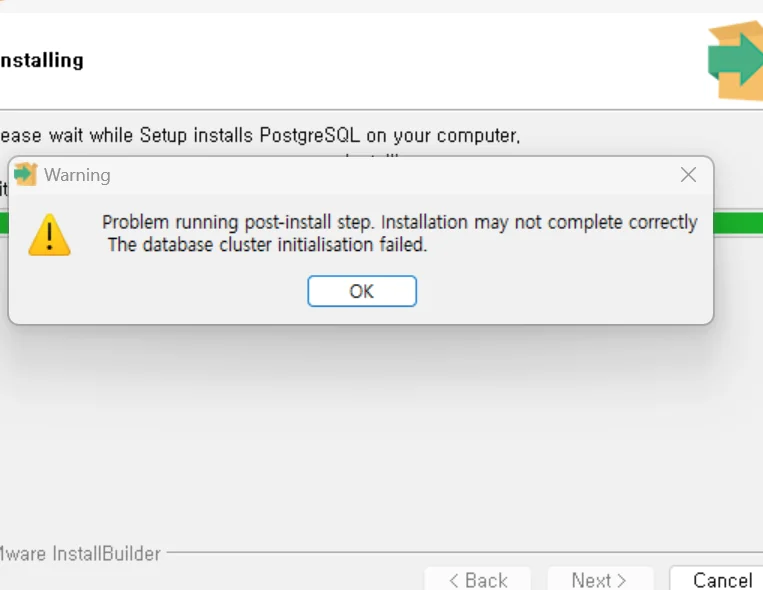The height and width of the screenshot is (590, 763).
Task: Click the box-and-arrow installer logo in the header
Action: tap(736, 60)
